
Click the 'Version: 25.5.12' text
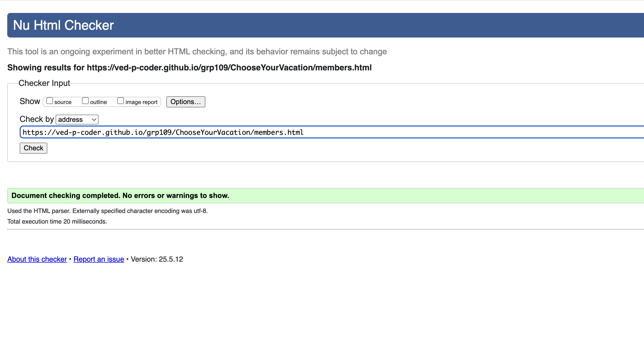[x=157, y=259]
